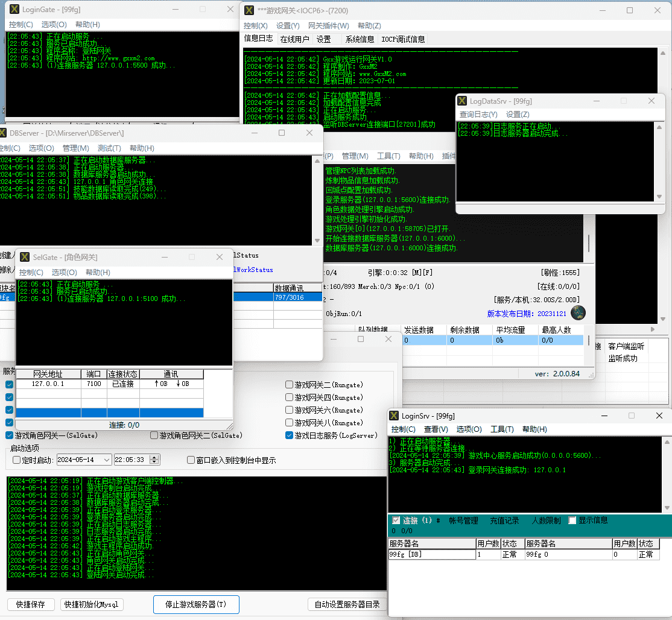This screenshot has width=672, height=620.
Task: Enable 游戏网关四(Rungate) checkbox
Action: click(x=289, y=397)
